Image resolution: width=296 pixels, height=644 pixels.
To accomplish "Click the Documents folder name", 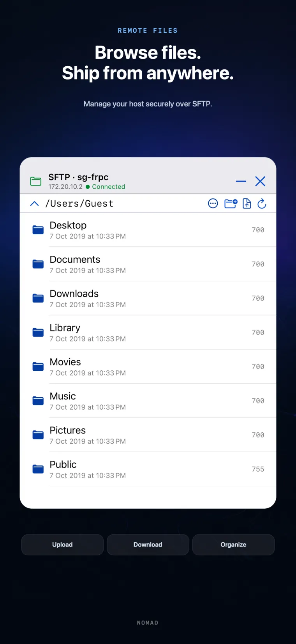I will click(x=75, y=260).
